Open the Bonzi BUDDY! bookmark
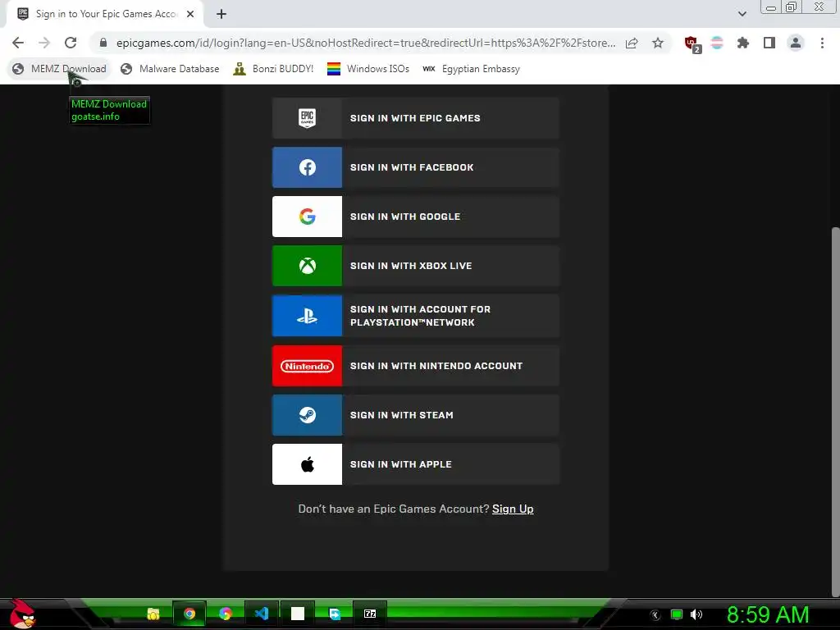The image size is (840, 630). (x=273, y=69)
